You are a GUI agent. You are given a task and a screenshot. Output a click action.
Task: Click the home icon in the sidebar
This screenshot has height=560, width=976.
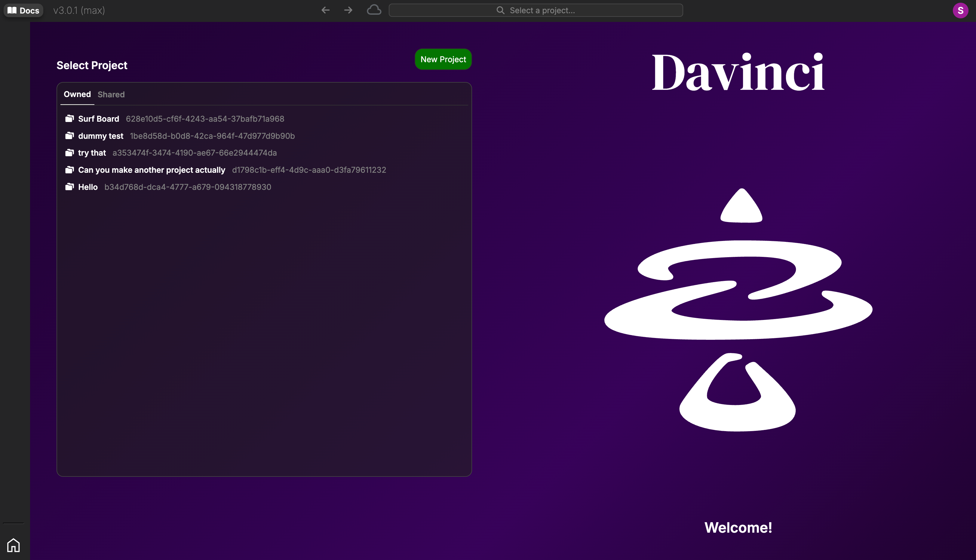click(x=14, y=545)
